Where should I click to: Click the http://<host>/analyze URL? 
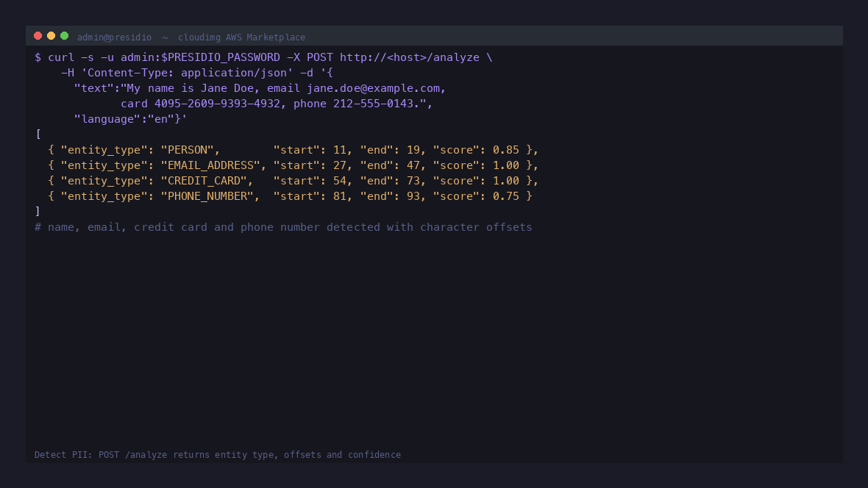[410, 57]
